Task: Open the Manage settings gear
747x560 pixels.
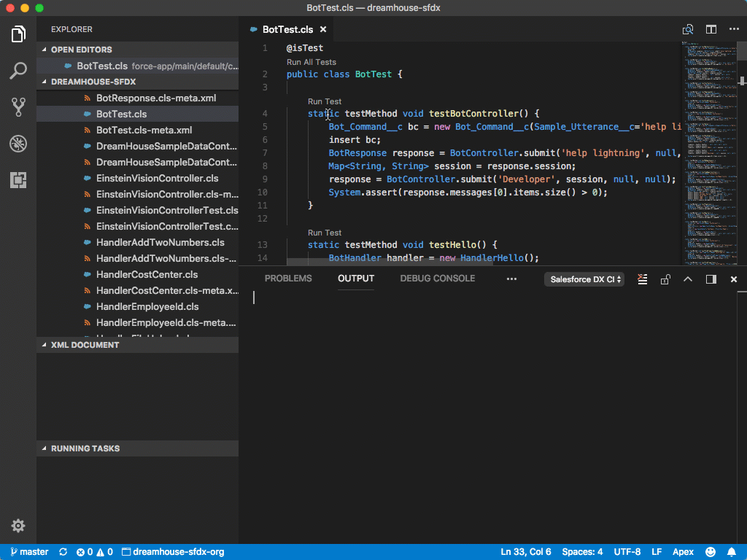Action: pos(18,525)
